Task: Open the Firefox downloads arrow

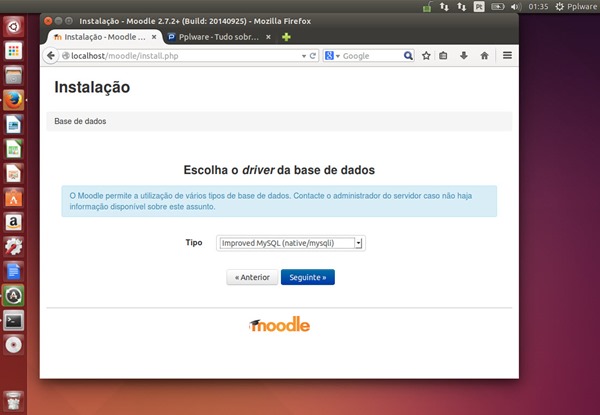Action: click(x=463, y=56)
